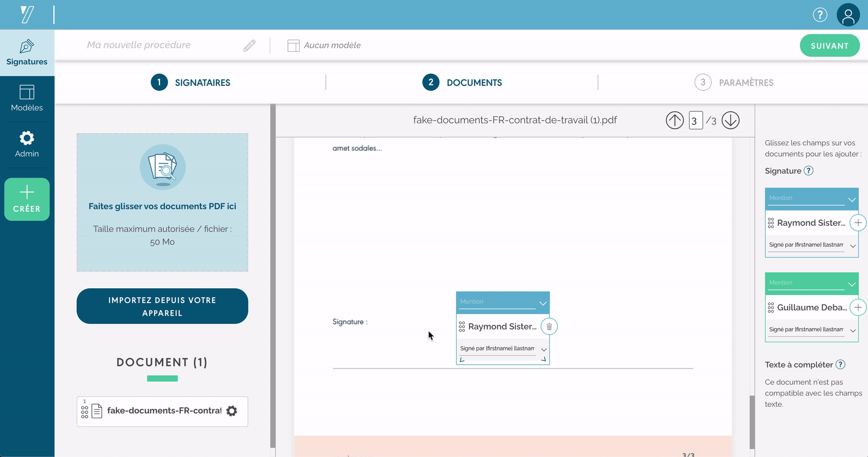
Task: Open the user profile avatar
Action: tap(848, 15)
